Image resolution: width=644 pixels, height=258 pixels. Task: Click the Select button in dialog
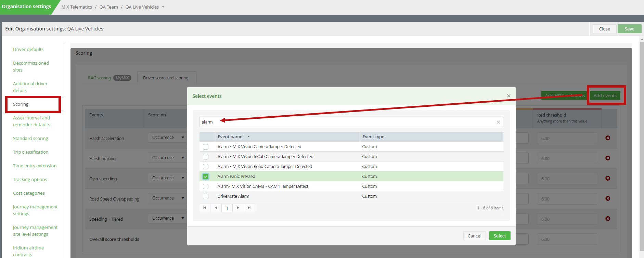[x=500, y=236]
